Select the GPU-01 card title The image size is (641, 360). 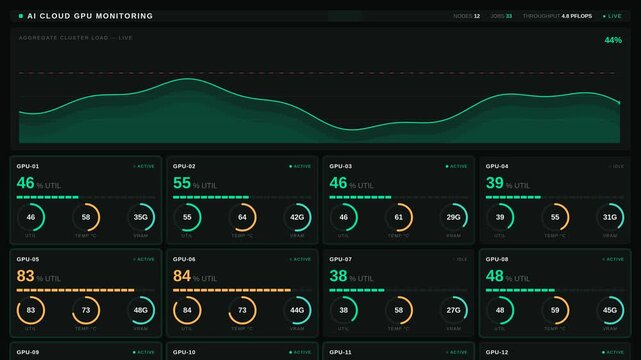point(28,166)
